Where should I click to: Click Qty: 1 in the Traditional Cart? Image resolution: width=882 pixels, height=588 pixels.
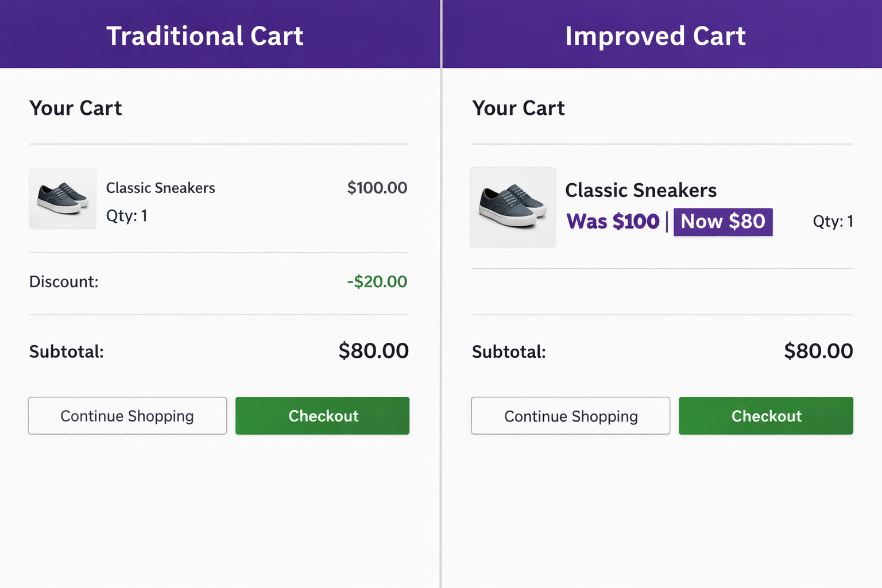(126, 216)
